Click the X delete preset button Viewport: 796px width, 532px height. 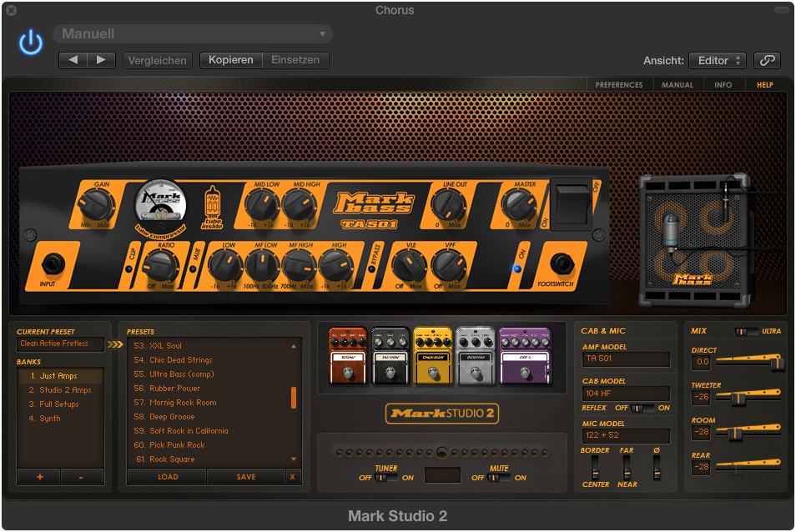pyautogui.click(x=292, y=477)
